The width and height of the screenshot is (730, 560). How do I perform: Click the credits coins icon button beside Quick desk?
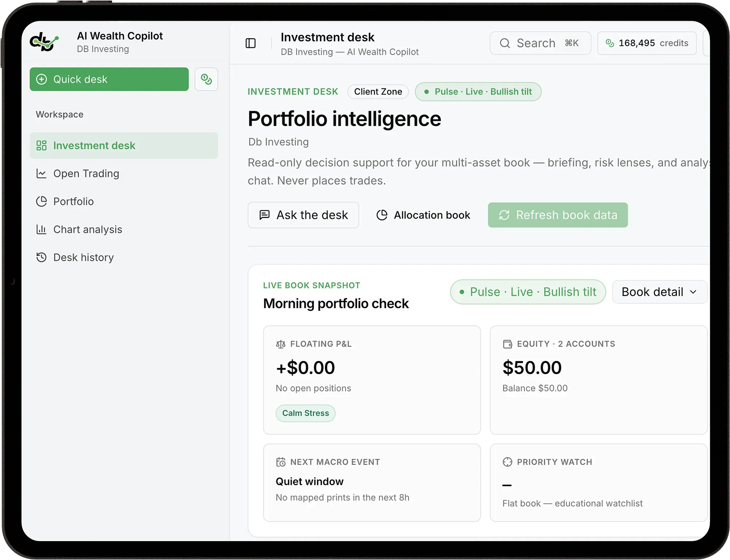[x=206, y=79]
